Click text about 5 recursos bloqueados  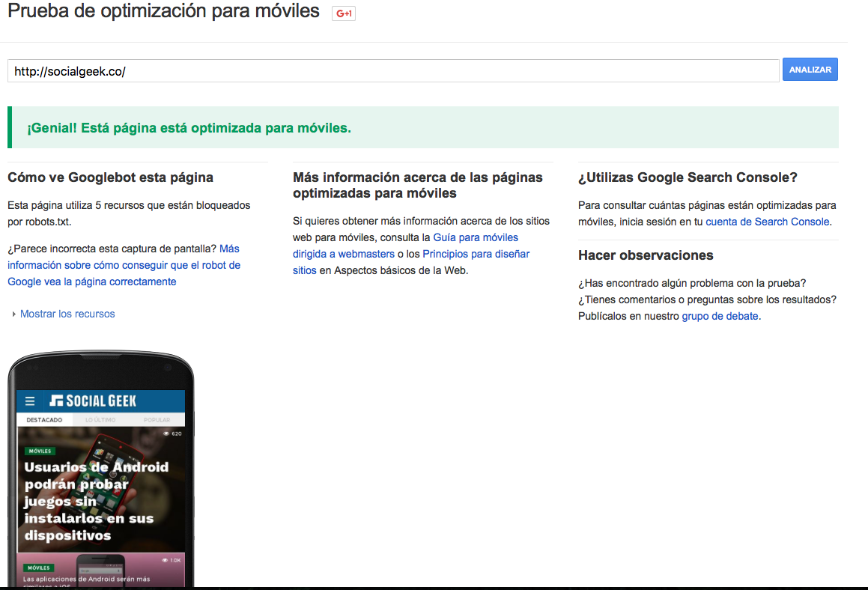click(x=129, y=213)
